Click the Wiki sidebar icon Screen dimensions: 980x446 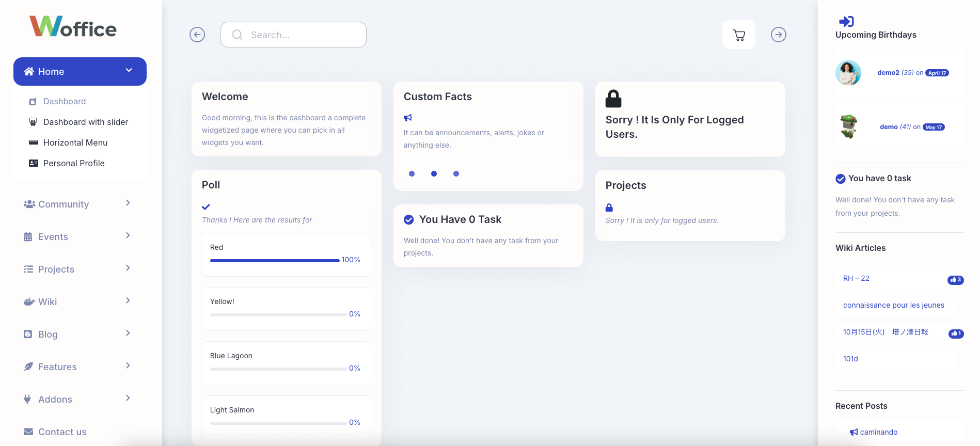[x=29, y=301]
